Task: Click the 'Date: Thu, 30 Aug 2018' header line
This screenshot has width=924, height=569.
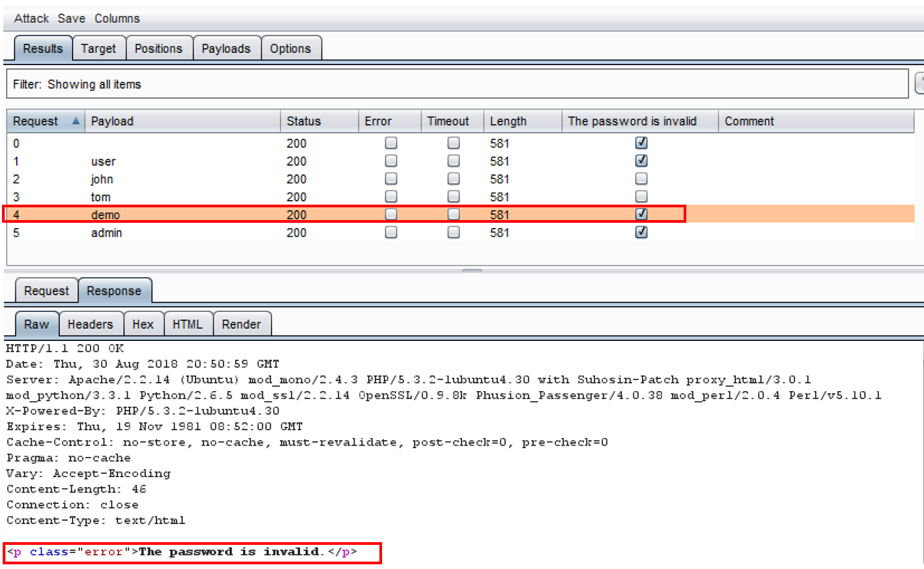Action: point(142,364)
